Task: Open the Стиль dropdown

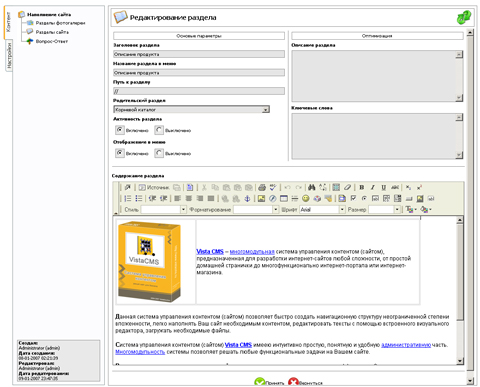Action: coord(163,209)
